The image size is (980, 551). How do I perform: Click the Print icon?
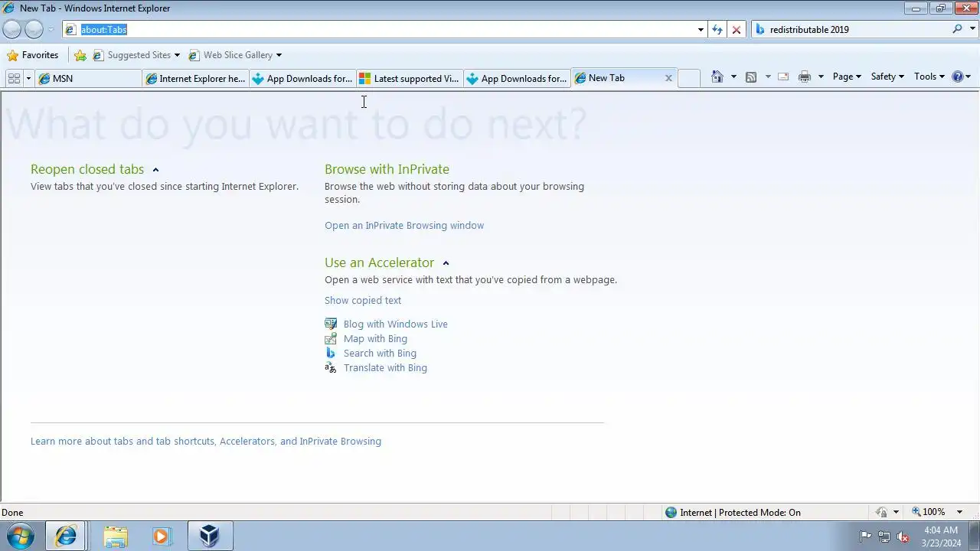(x=805, y=77)
